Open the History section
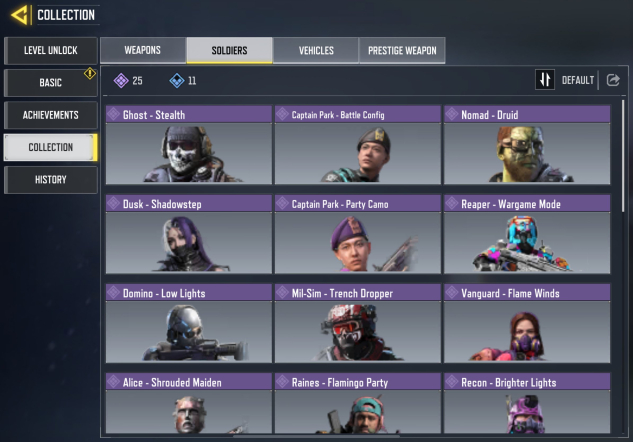 click(x=51, y=180)
